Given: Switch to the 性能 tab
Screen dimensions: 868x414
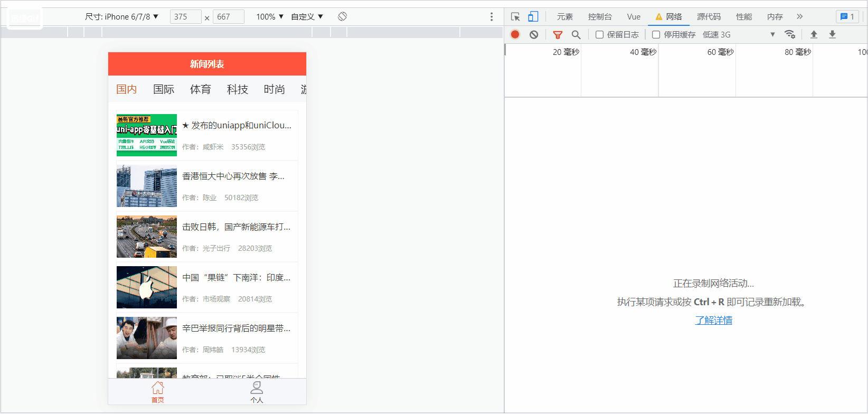Looking at the screenshot, I should tap(744, 17).
